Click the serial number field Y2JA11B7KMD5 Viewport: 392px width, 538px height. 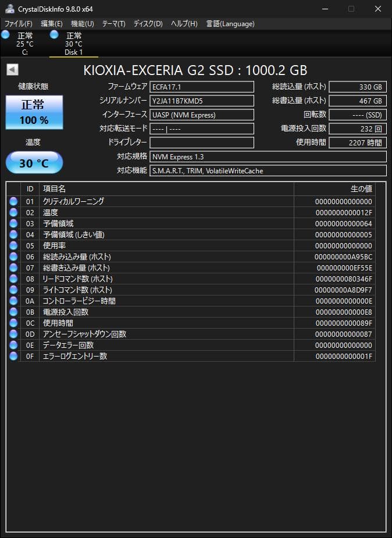[202, 101]
